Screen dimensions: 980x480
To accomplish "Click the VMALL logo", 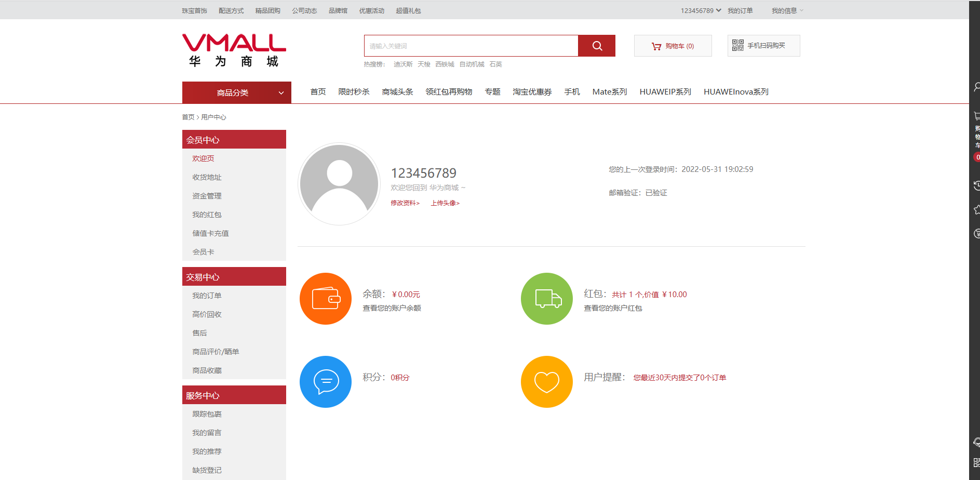I will [x=234, y=50].
